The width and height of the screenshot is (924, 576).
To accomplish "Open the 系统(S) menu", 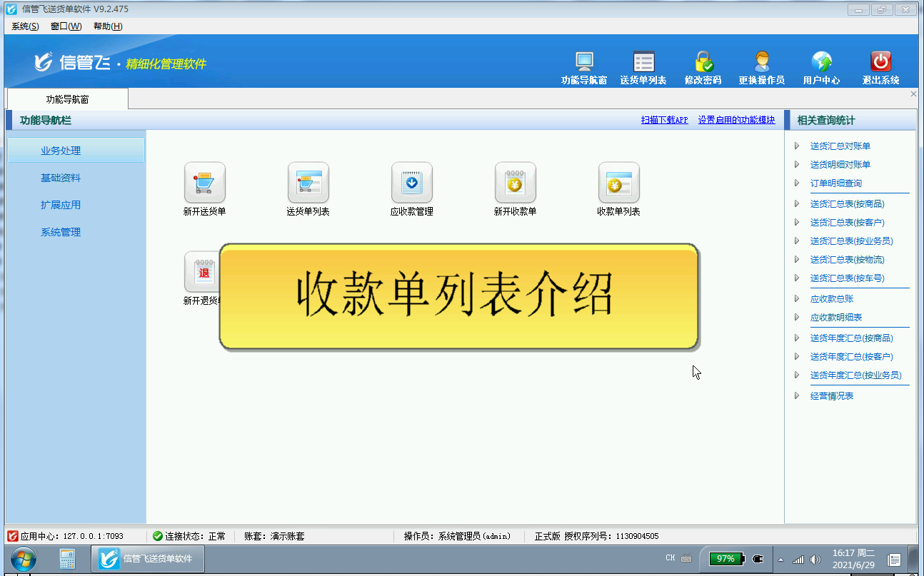I will [25, 26].
